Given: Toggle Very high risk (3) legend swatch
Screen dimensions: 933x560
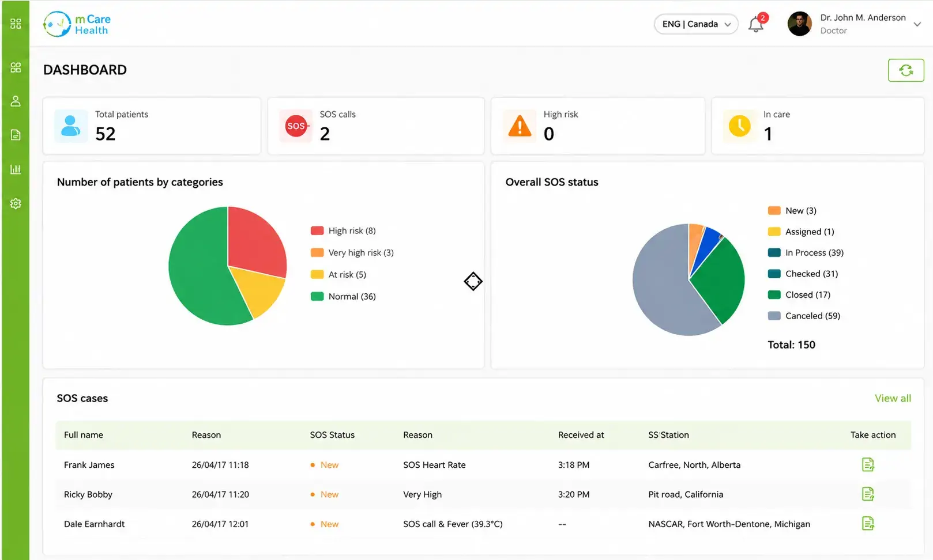Looking at the screenshot, I should [317, 252].
